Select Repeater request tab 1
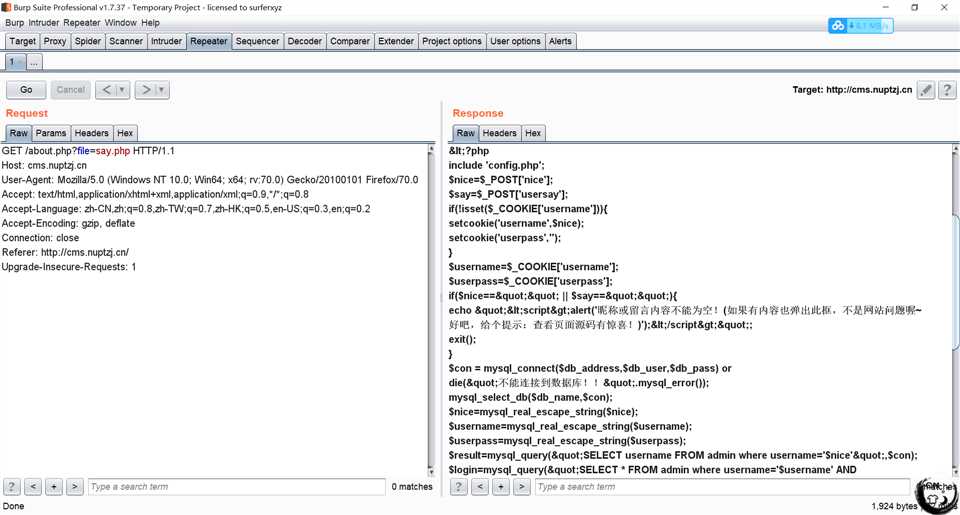This screenshot has width=960, height=515. pyautogui.click(x=15, y=62)
